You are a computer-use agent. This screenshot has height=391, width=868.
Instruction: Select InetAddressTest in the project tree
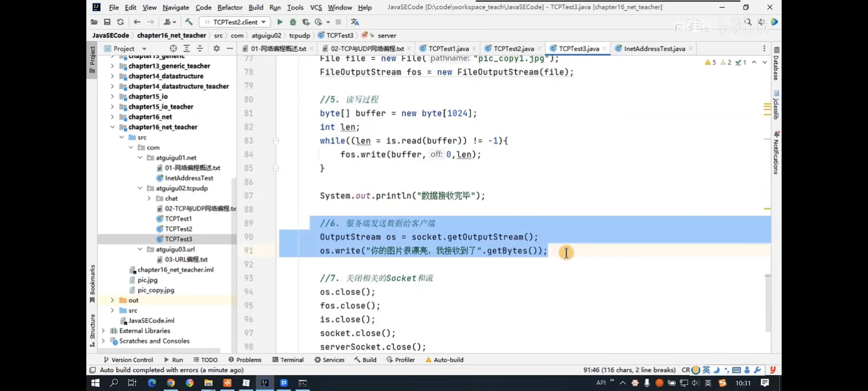click(x=189, y=178)
